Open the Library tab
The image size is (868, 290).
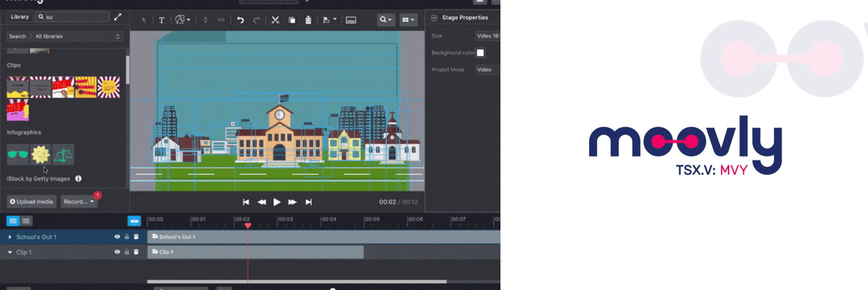point(19,17)
